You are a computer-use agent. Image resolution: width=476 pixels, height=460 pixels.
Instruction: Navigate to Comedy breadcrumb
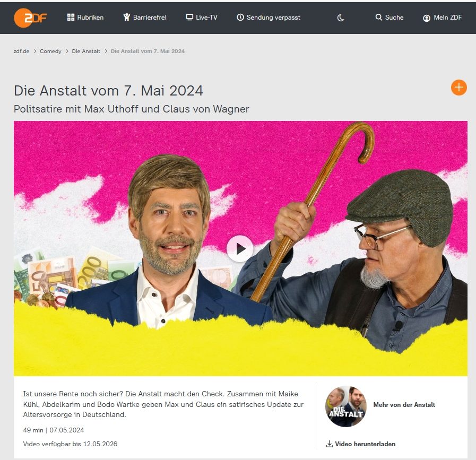(x=50, y=51)
